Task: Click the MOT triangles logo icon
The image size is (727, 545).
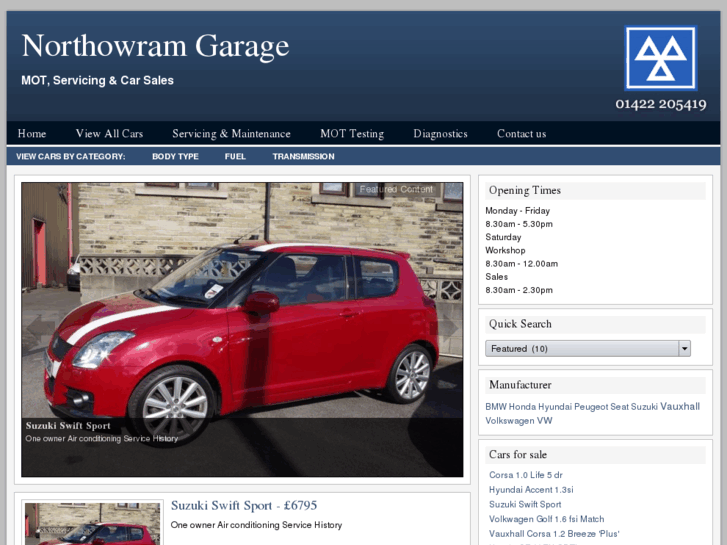Action: point(661,58)
